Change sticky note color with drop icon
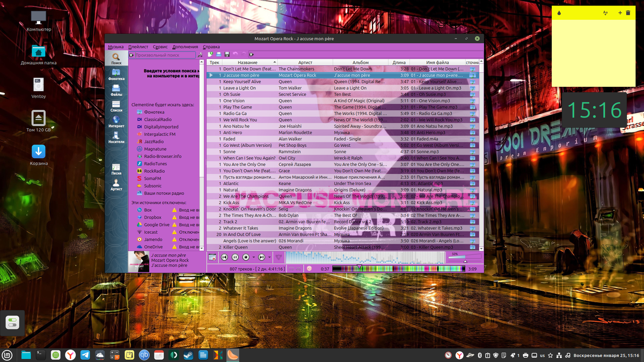The image size is (644, 362). coord(559,13)
